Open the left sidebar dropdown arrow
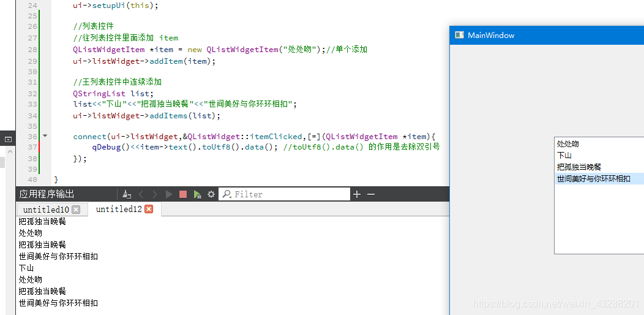Screen dimensions: 644x315 [8, 140]
